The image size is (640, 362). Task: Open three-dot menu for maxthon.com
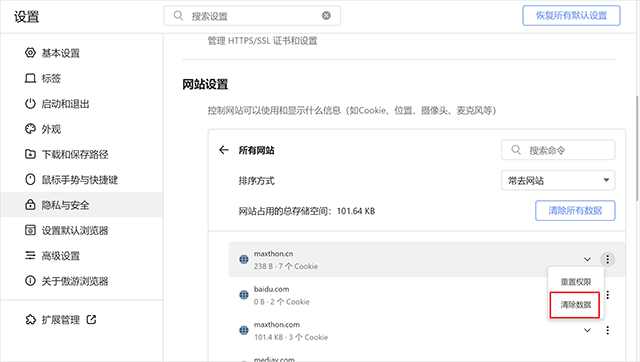coord(608,330)
